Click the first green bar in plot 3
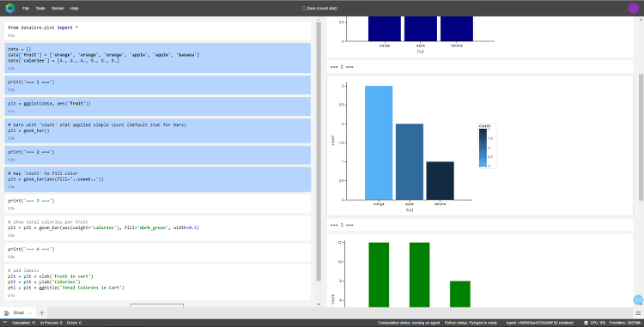Image resolution: width=644 pixels, height=327 pixels. point(379,275)
